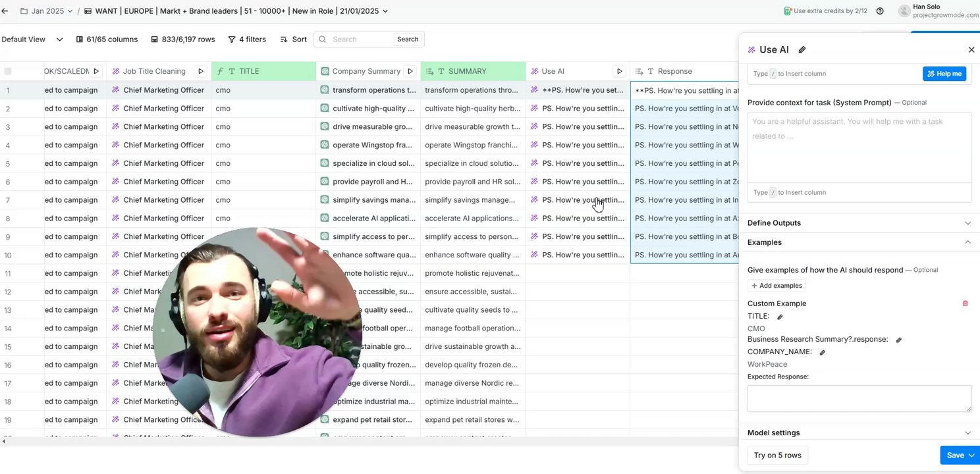The height and width of the screenshot is (474, 980).
Task: Click the Search button
Action: click(408, 39)
